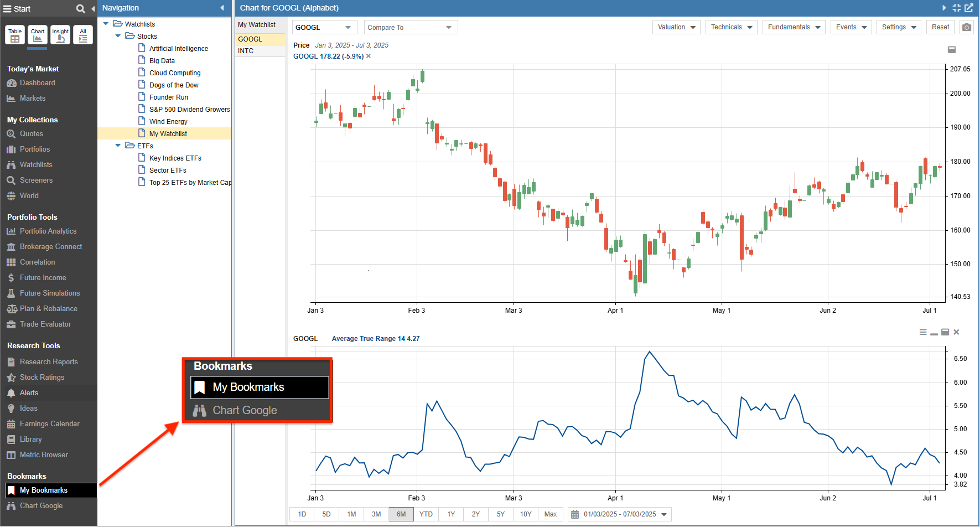980x527 pixels.
Task: Remove GOOGL 178.22 price series
Action: (369, 56)
